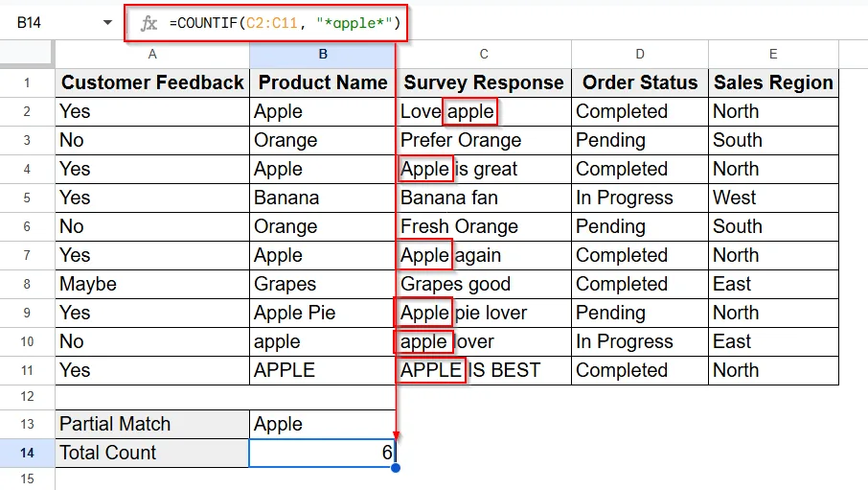Click the 'Sales Region' header cell
Image resolution: width=868 pixels, height=490 pixels.
[x=773, y=83]
